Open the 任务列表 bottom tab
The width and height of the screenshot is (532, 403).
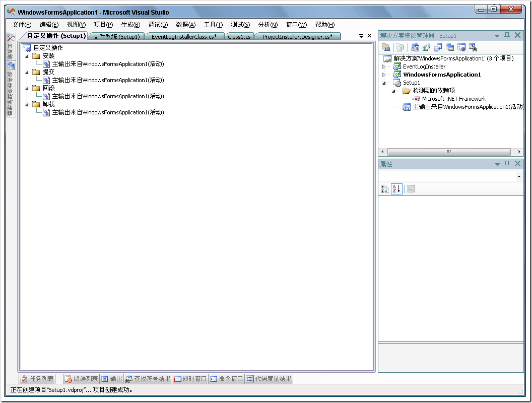click(37, 379)
